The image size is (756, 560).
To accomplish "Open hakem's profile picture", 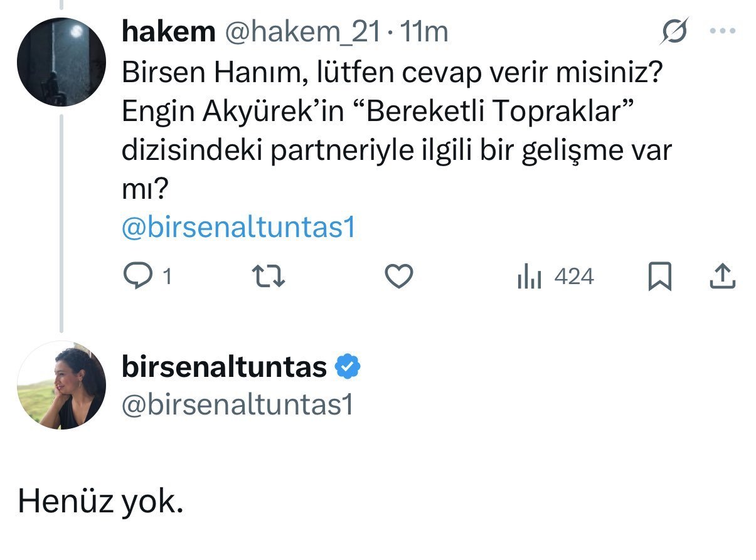I will [60, 62].
